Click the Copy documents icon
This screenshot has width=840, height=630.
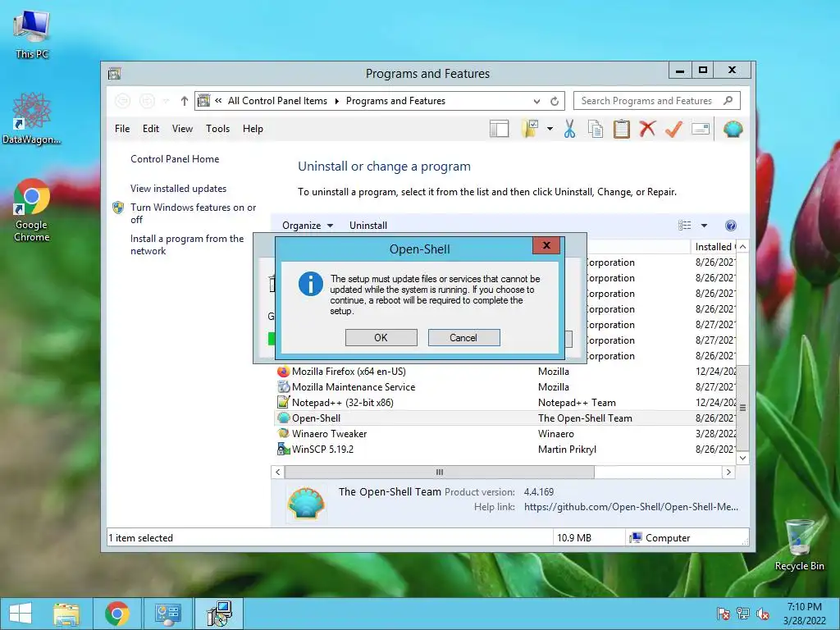click(x=596, y=129)
